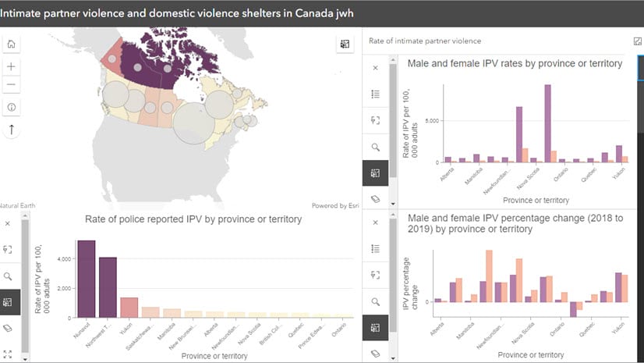Zoom out on the Canada map
The height and width of the screenshot is (363, 644).
(12, 84)
